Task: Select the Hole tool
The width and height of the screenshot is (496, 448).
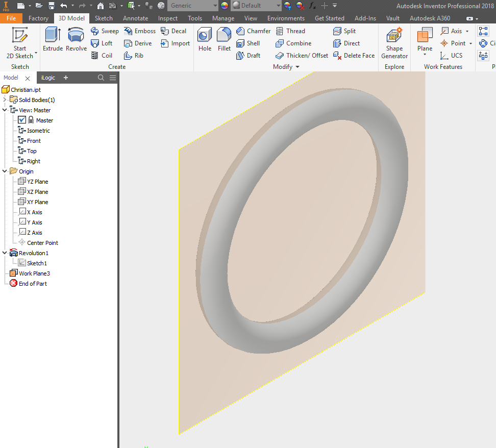Action: click(x=204, y=38)
